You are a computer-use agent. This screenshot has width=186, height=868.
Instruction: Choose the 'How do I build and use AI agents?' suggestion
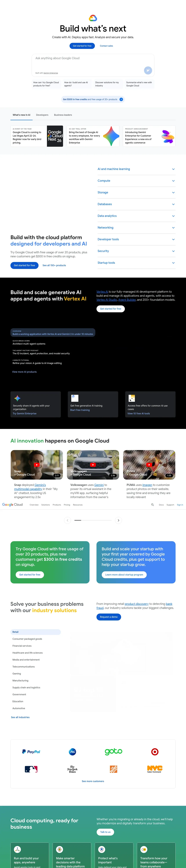pyautogui.click(x=77, y=84)
